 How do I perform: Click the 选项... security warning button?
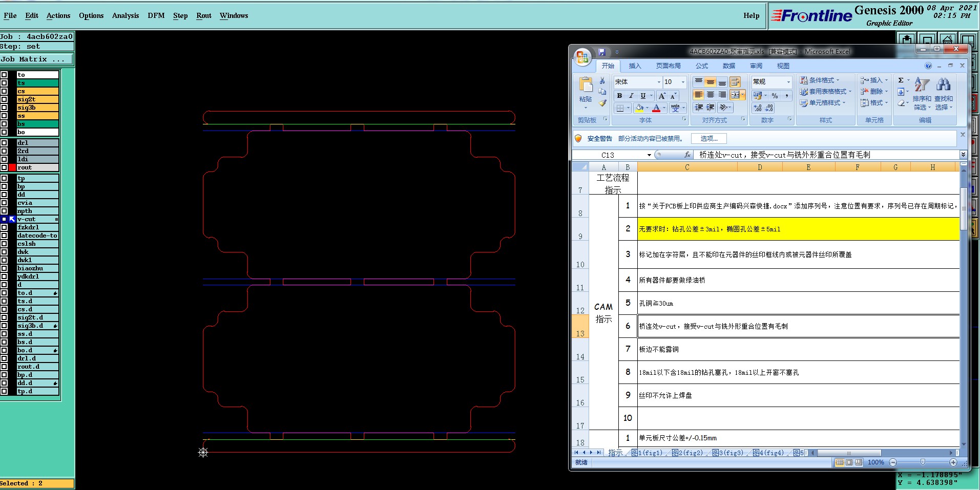pyautogui.click(x=709, y=139)
